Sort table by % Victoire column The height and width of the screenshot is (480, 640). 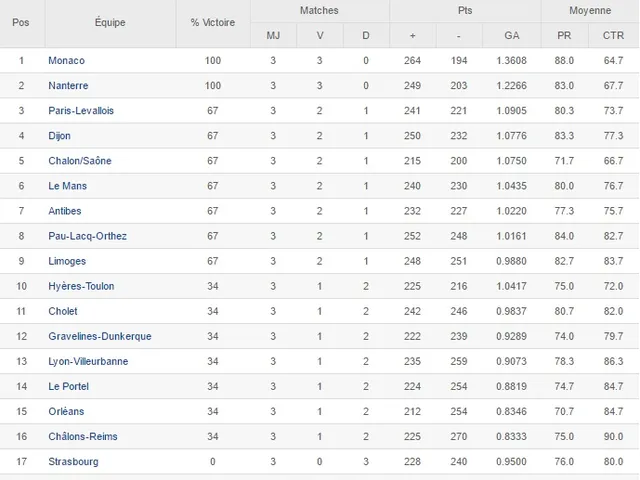pos(212,22)
